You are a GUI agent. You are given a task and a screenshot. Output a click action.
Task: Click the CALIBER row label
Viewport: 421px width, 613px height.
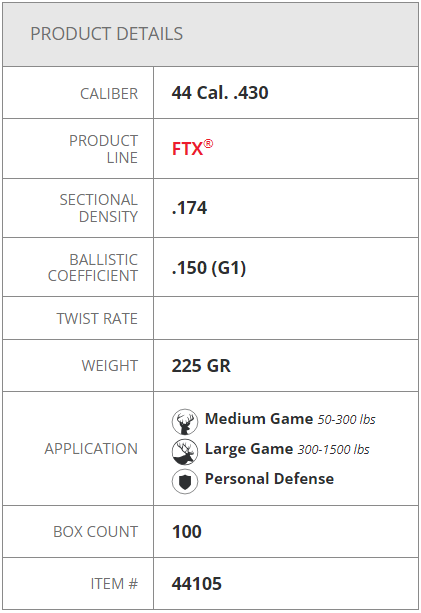(109, 94)
